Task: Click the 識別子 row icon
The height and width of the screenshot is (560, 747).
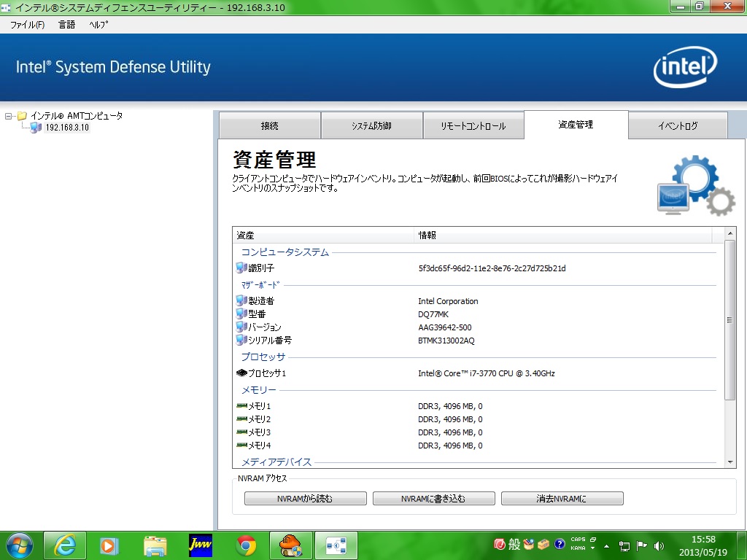Action: pos(241,268)
